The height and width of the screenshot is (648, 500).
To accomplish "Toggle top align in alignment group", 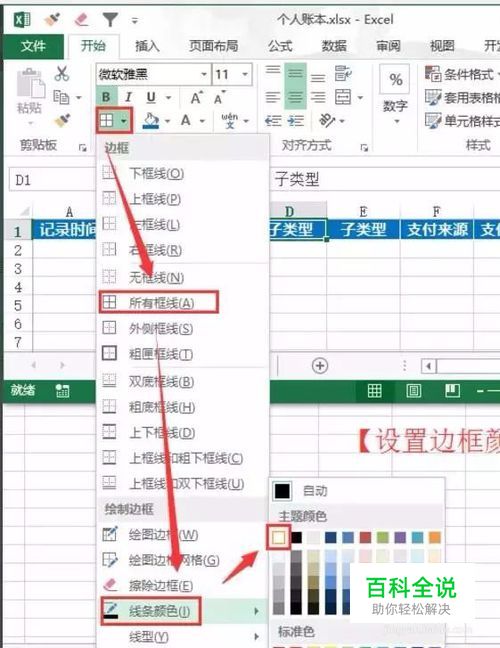I will (273, 73).
